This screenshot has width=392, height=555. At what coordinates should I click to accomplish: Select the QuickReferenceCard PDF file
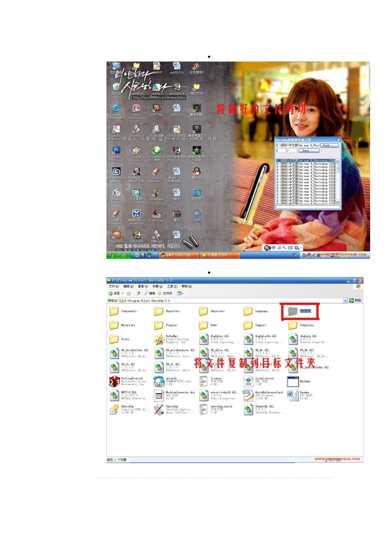click(x=263, y=396)
